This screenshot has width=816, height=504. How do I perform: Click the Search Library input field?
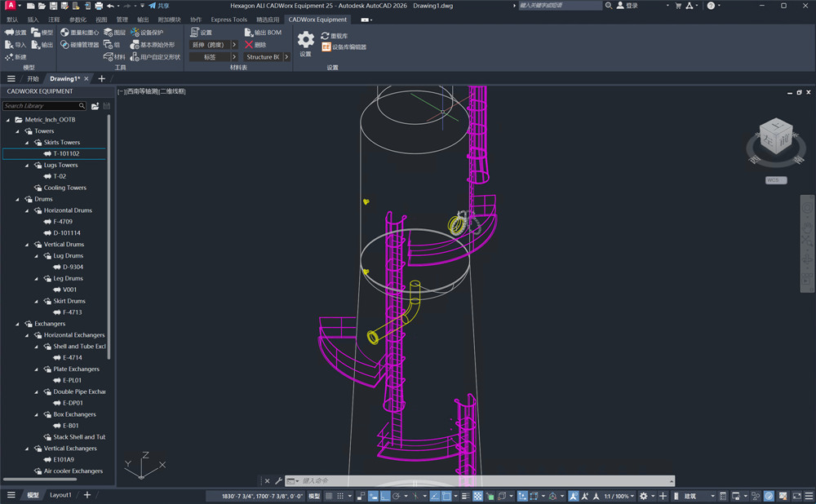[44, 106]
